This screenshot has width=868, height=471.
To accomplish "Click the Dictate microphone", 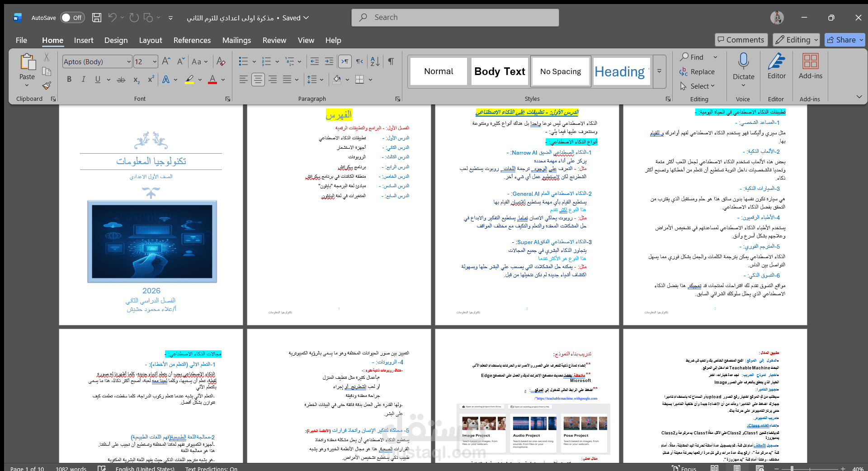I will pos(744,66).
